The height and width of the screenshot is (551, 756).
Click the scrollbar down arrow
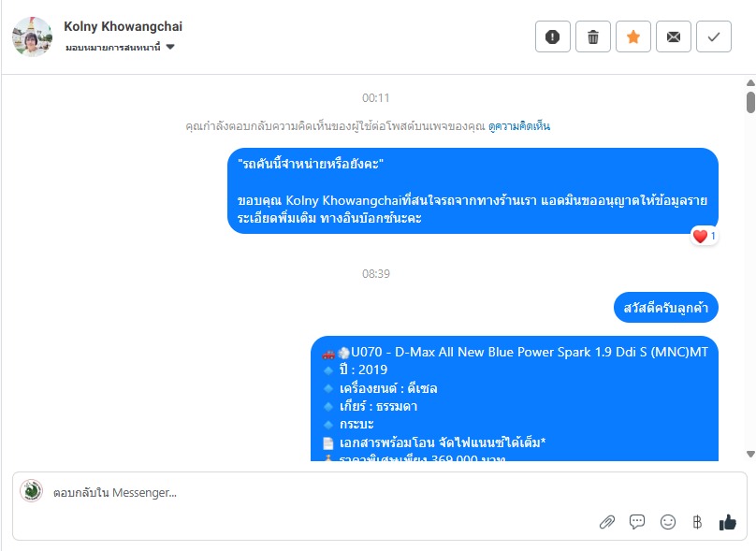[750, 454]
